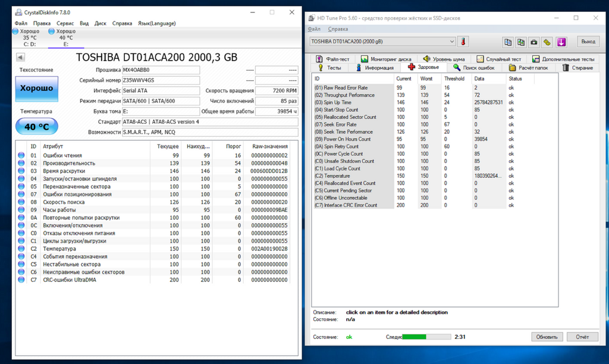The image size is (609, 364).
Task: Click the serial number field Z35WWV4GS
Action: coord(161,80)
